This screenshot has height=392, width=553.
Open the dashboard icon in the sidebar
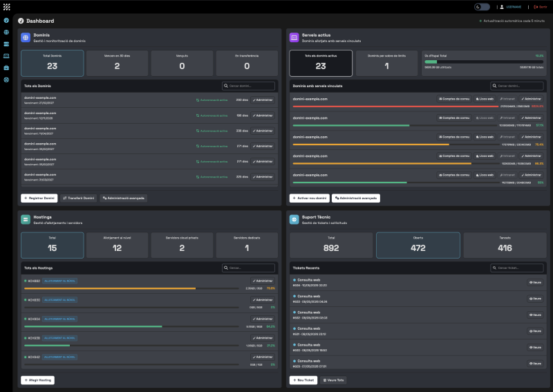point(6,21)
